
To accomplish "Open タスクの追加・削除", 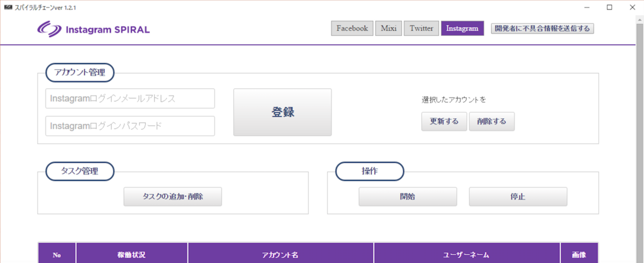I will click(172, 196).
